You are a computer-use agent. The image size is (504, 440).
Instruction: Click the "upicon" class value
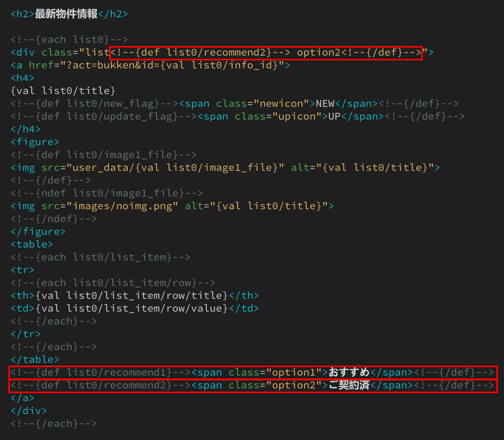click(x=297, y=116)
